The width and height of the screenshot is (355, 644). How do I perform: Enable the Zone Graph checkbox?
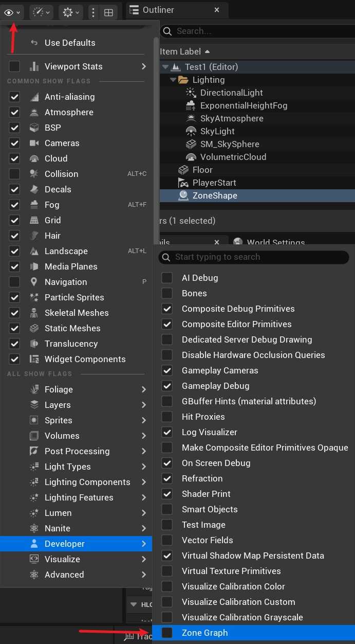(x=167, y=633)
